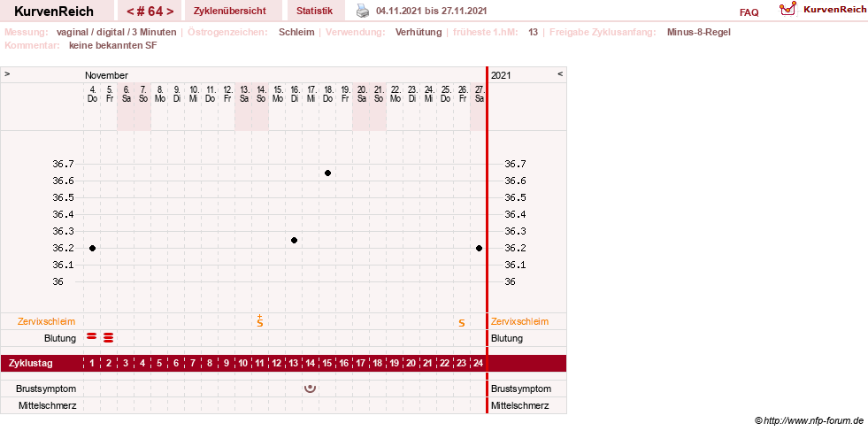This screenshot has width=868, height=431.
Task: Click the KurvenReich text link at top right
Action: 834,10
